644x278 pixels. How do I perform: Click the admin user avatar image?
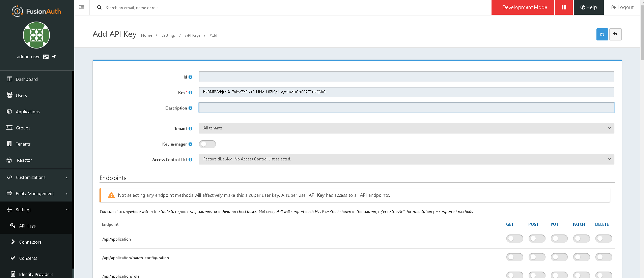tap(36, 35)
